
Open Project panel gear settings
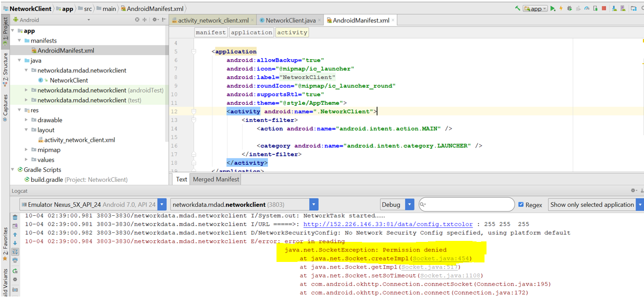point(155,20)
